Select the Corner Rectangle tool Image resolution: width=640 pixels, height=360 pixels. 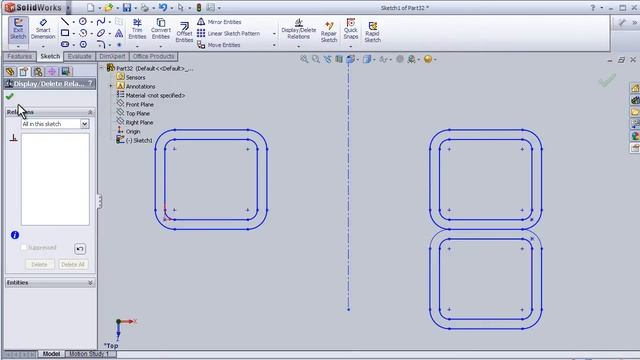[x=65, y=33]
